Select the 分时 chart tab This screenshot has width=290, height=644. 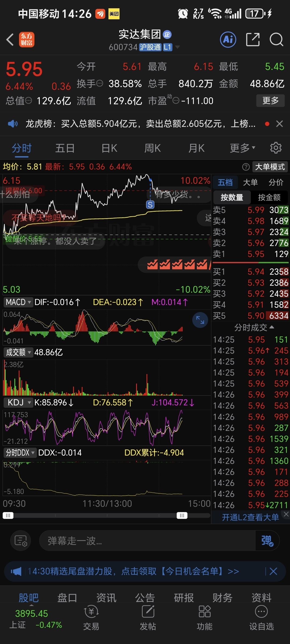click(21, 148)
